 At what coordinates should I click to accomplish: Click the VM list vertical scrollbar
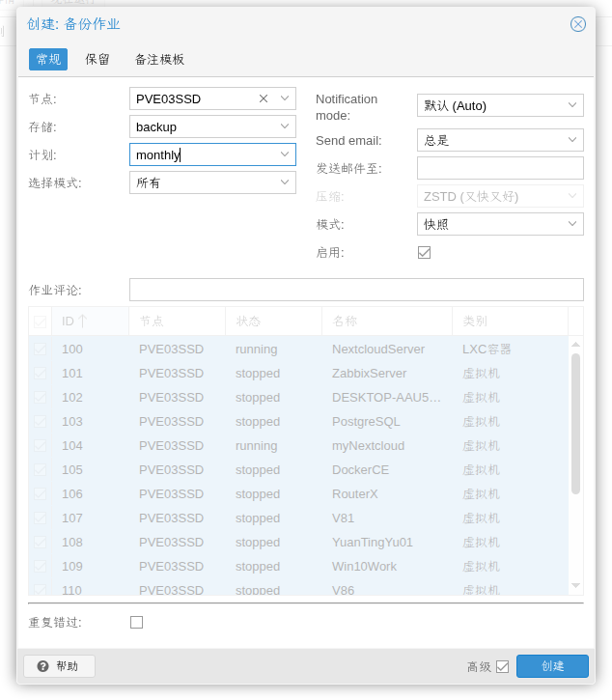pos(575,425)
